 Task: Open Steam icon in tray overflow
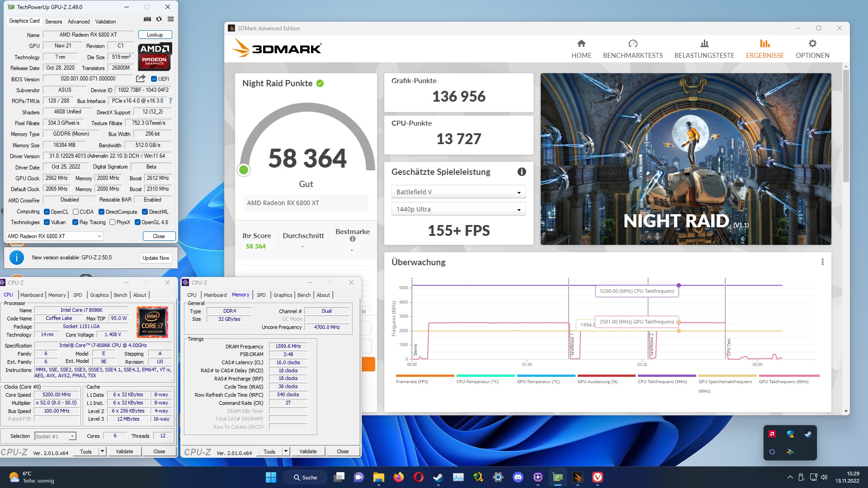[x=808, y=434]
